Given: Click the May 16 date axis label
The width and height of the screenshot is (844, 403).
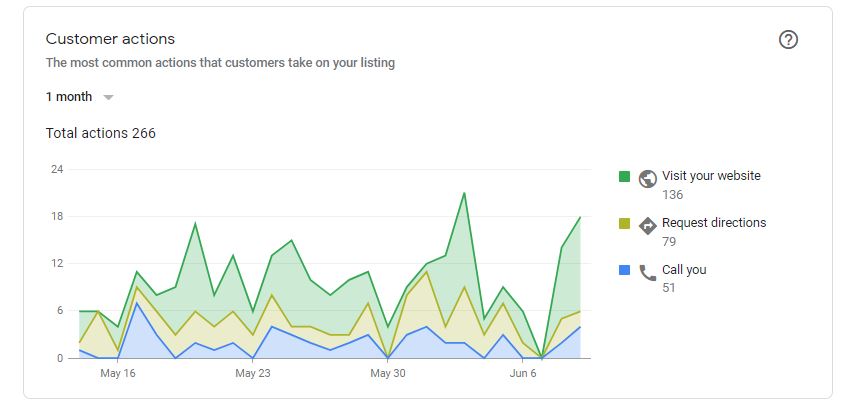Looking at the screenshot, I should (118, 373).
